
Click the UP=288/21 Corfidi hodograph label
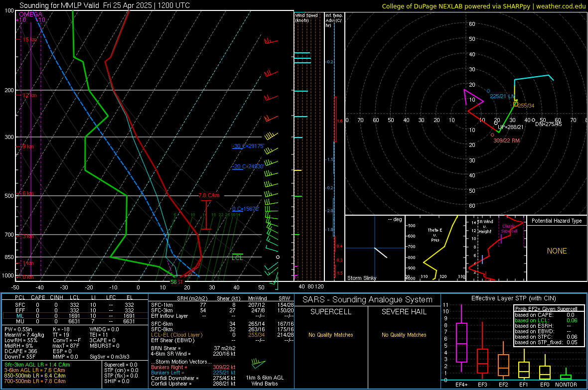[x=510, y=127]
